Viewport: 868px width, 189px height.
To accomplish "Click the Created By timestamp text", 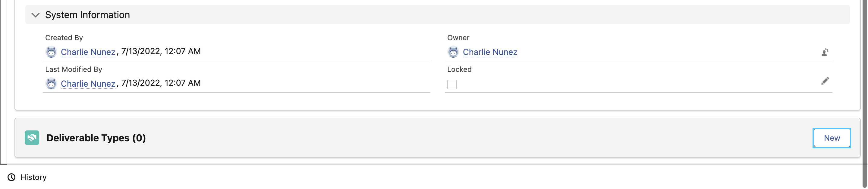I will [x=161, y=51].
